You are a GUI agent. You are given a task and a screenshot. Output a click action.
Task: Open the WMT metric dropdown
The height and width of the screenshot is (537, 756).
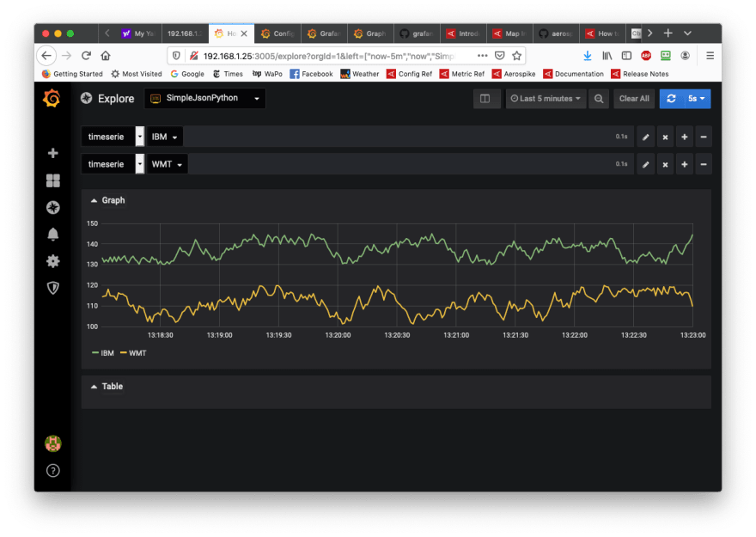pos(167,164)
